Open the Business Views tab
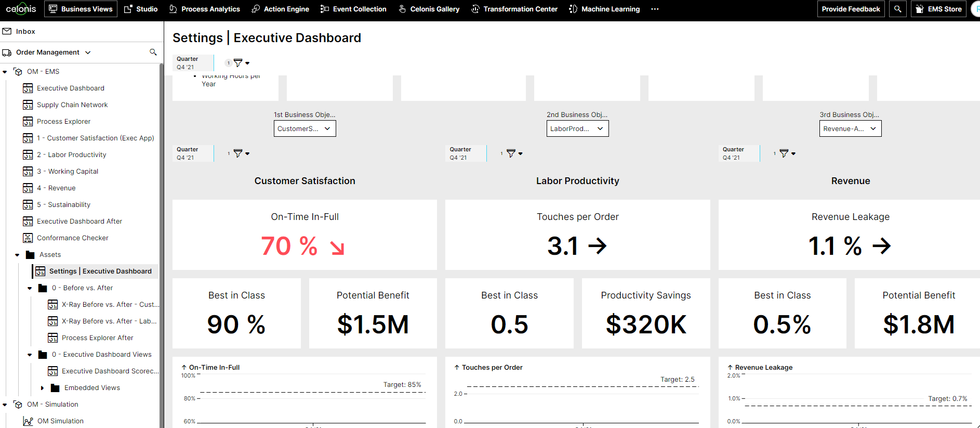 pyautogui.click(x=81, y=9)
